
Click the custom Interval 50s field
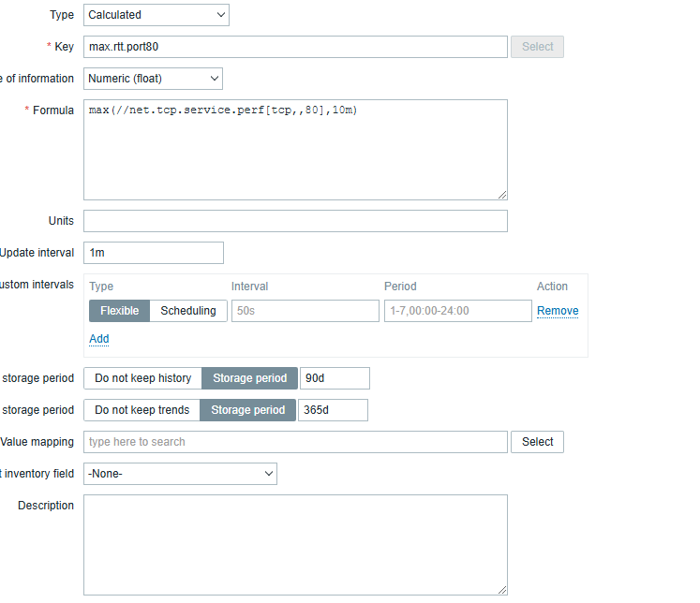pos(305,311)
